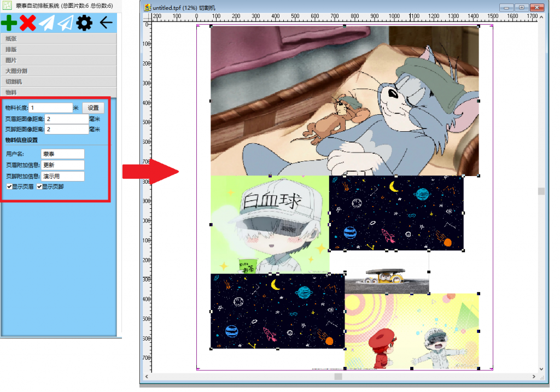Select the red and white chibi characters image
Screen dimensions: 560x392
[412, 331]
